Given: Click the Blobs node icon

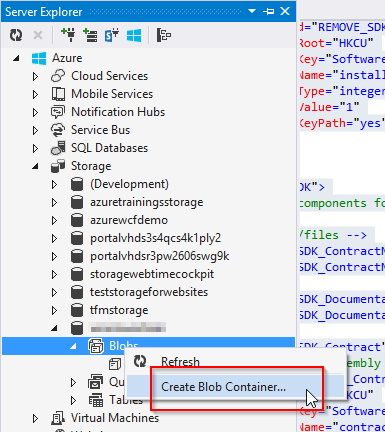Looking at the screenshot, I should (x=96, y=346).
